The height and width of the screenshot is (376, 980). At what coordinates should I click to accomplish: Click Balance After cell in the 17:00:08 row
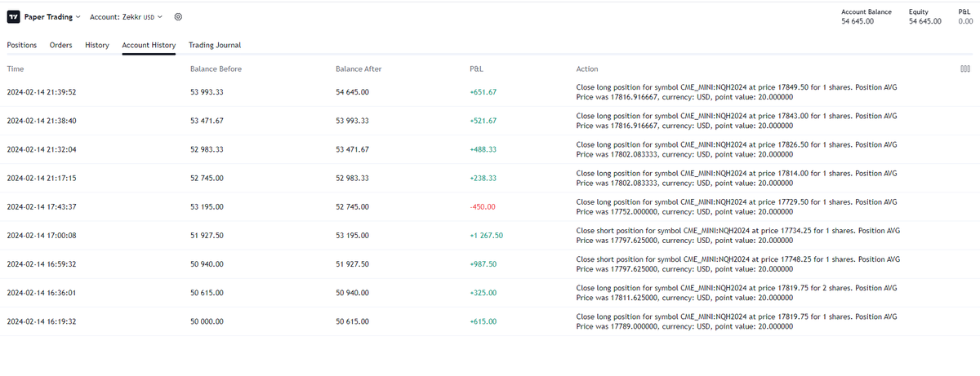[x=353, y=235]
